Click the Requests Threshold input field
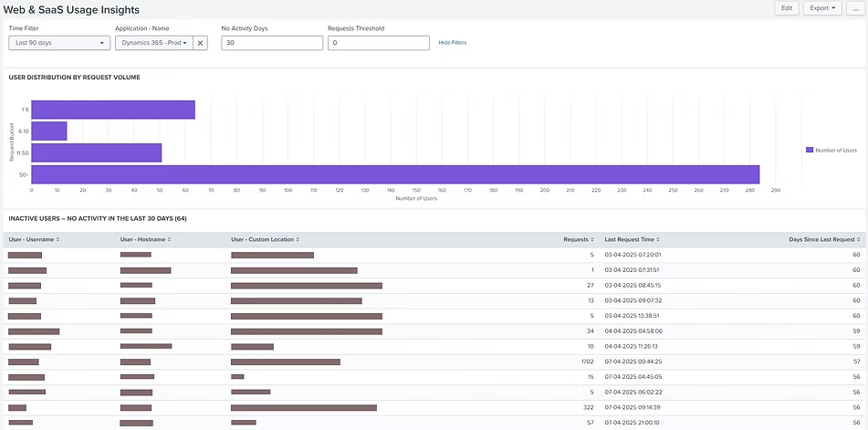868x430 pixels. (x=378, y=43)
